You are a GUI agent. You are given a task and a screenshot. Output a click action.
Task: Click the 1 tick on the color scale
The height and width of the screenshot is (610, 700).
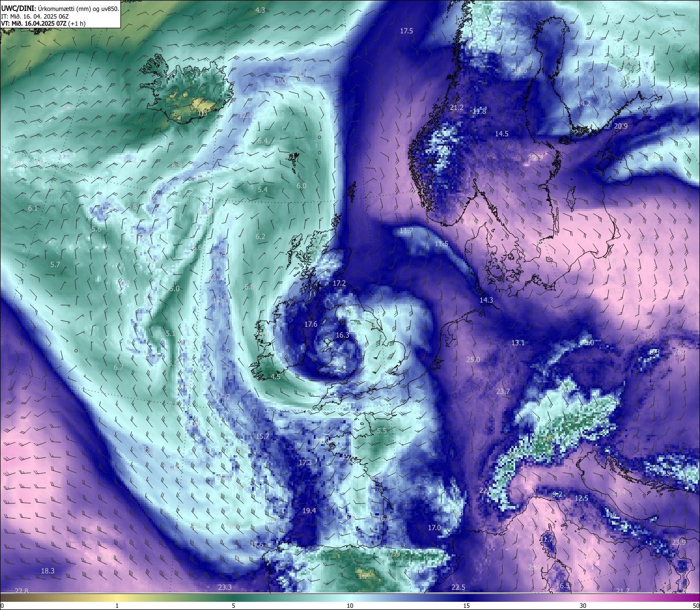point(117,606)
